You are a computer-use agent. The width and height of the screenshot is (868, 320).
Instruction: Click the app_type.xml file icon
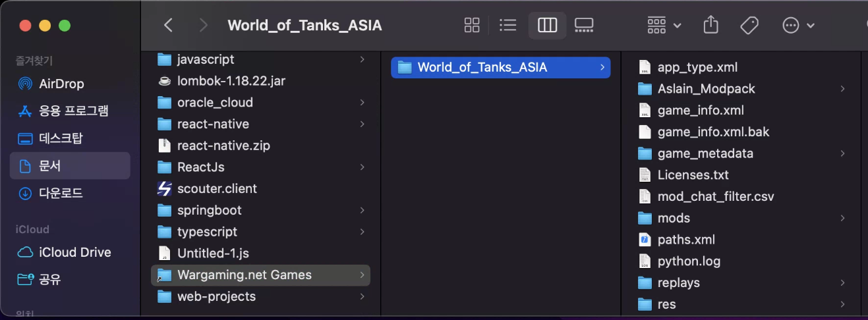point(645,67)
